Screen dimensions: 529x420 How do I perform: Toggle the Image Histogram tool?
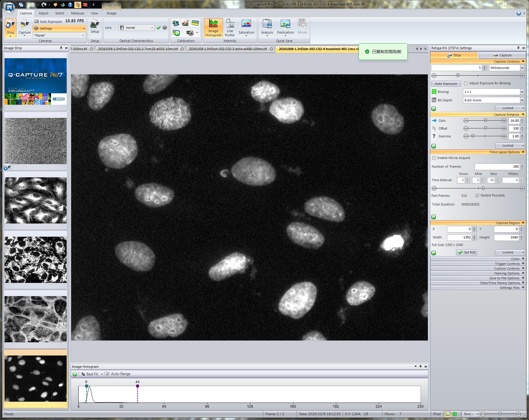coord(213,28)
